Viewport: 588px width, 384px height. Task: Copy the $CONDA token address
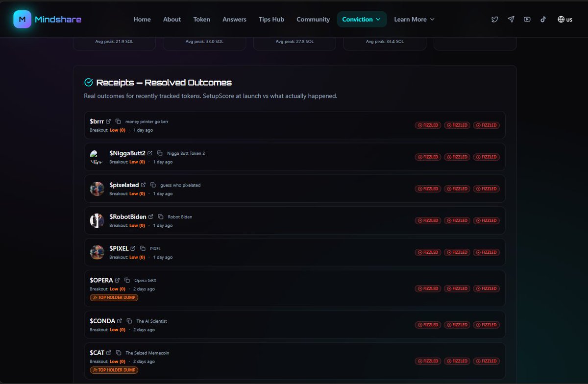pyautogui.click(x=129, y=321)
